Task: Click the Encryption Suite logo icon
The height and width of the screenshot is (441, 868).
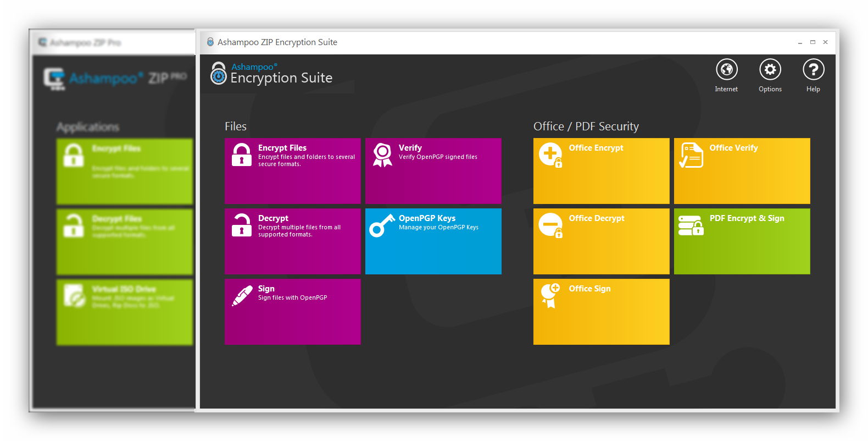Action: point(219,73)
